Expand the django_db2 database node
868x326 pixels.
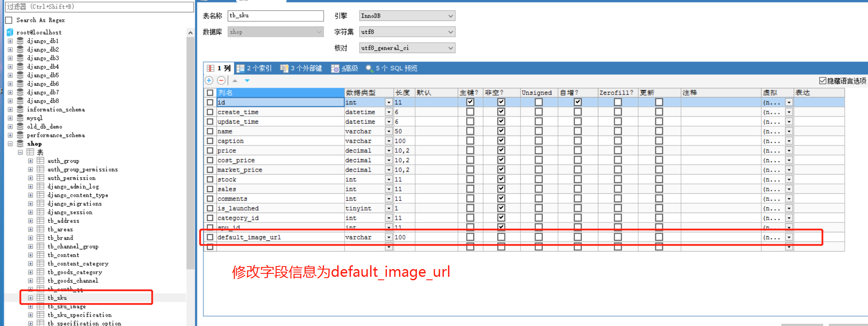coord(10,49)
